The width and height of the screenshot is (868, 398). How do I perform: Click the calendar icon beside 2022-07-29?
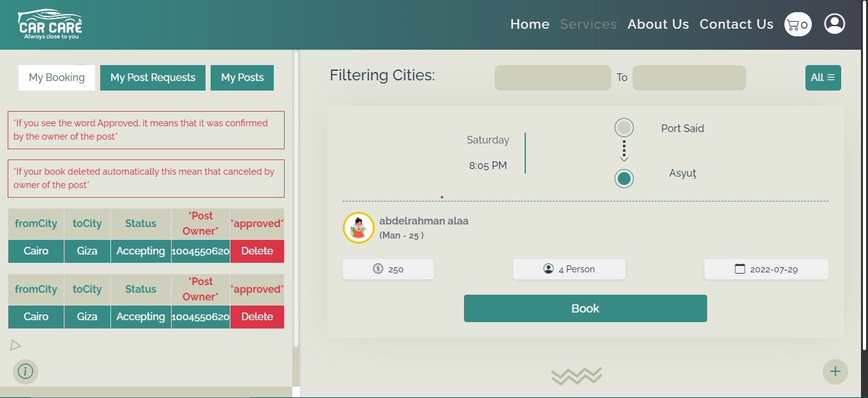[x=740, y=269]
